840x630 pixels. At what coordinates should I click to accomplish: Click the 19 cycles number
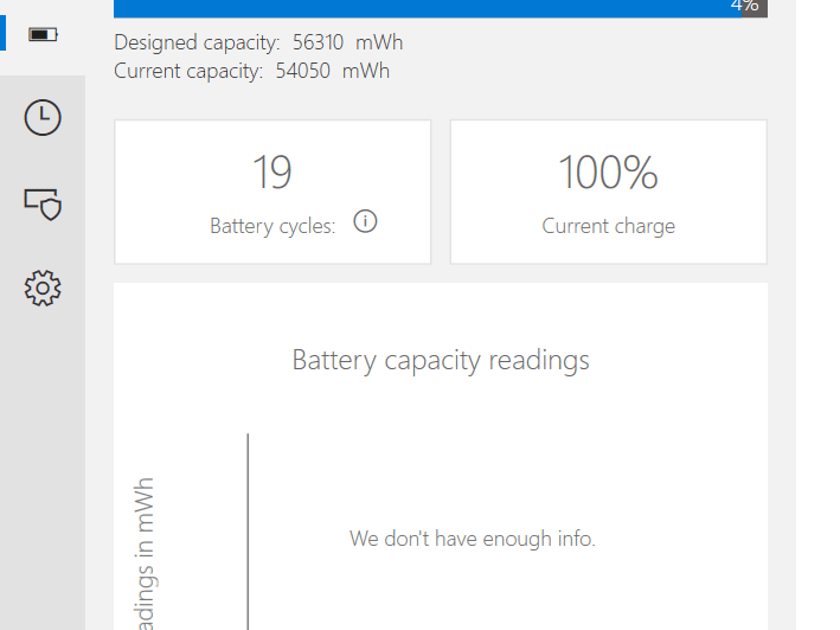click(x=272, y=172)
